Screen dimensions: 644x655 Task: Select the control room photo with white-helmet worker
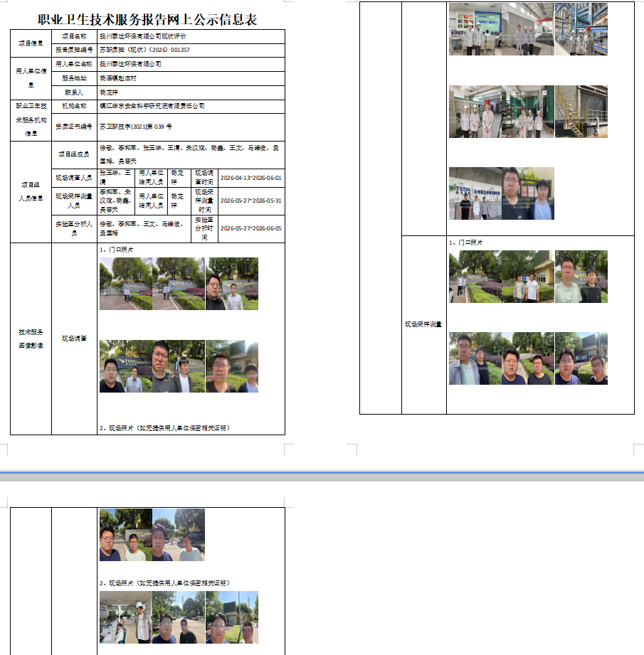point(126,617)
